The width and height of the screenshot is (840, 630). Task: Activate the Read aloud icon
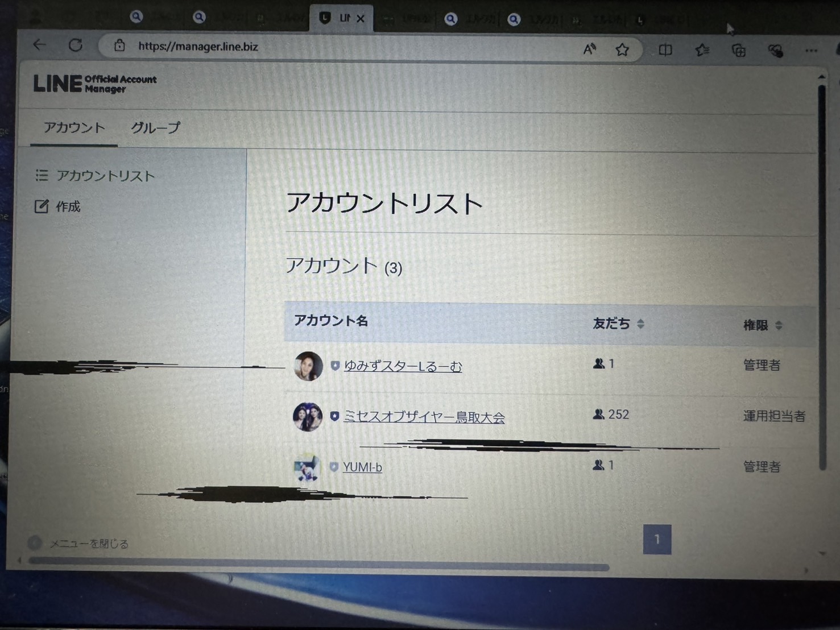pyautogui.click(x=590, y=49)
